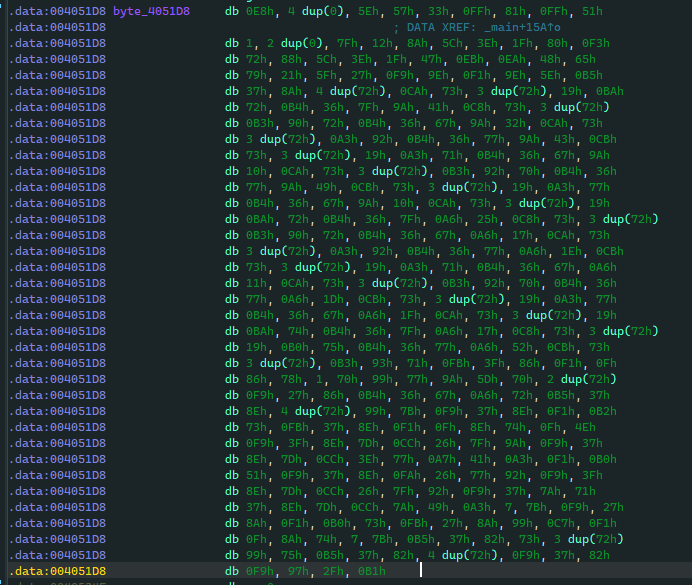Click the yellow highlighted .data:004051D8 address
The image size is (692, 585).
coord(57,571)
